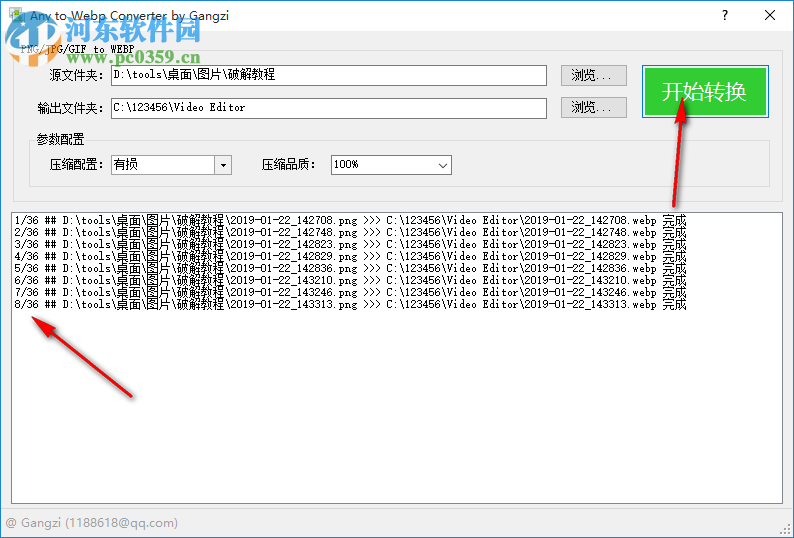Screen dimensions: 794x538
Task: Select log line 7/36 for 143246.png
Action: pyautogui.click(x=350, y=292)
